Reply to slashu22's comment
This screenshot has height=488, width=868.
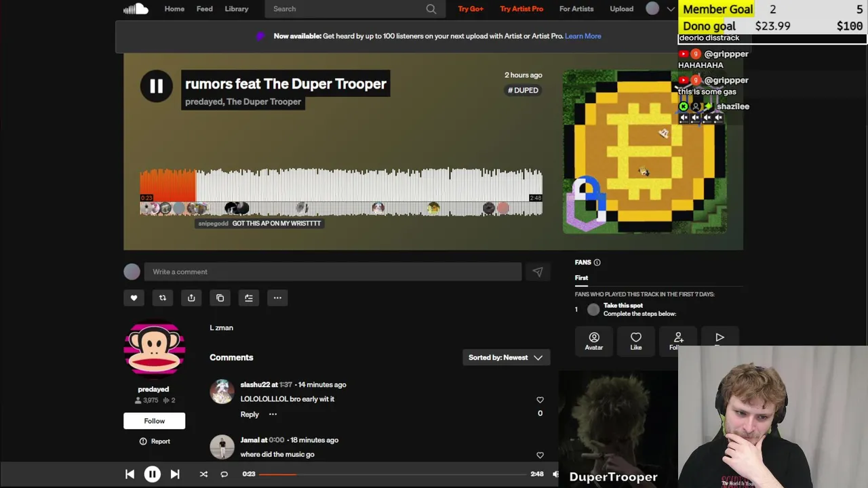(250, 414)
